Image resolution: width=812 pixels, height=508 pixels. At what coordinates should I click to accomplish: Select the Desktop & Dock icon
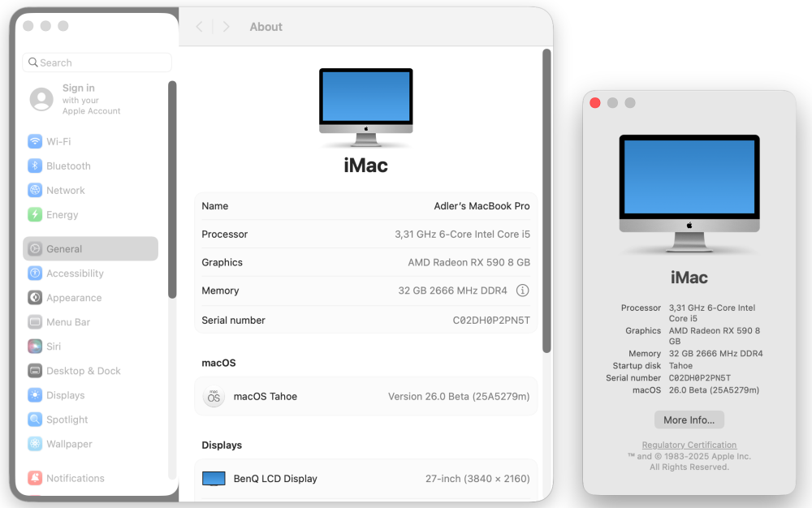tap(35, 370)
